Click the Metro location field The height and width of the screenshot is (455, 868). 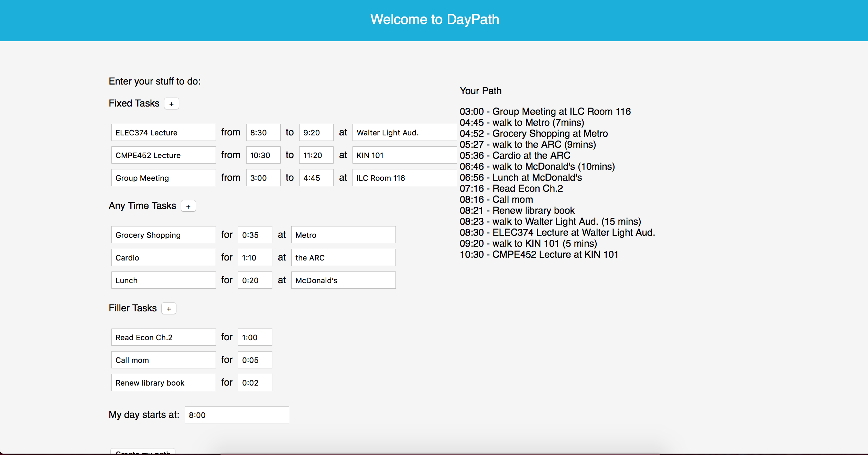tap(343, 235)
